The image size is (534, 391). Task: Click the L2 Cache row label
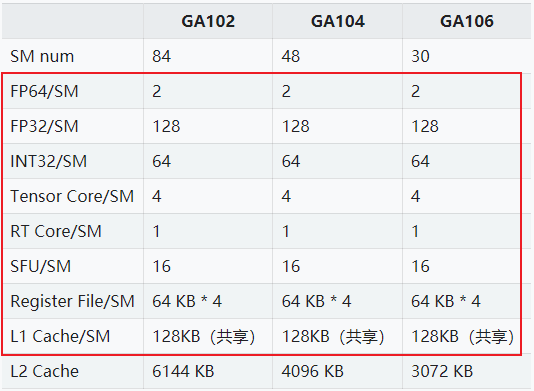click(x=45, y=371)
